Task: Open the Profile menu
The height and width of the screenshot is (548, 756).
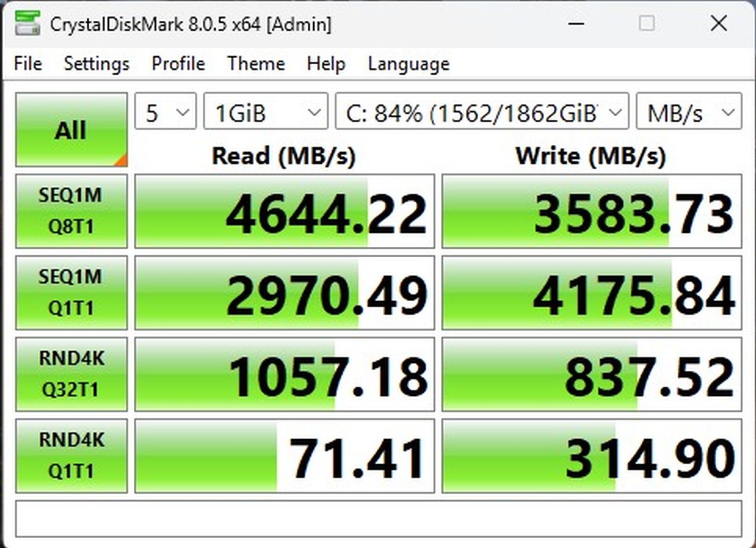Action: [x=178, y=63]
